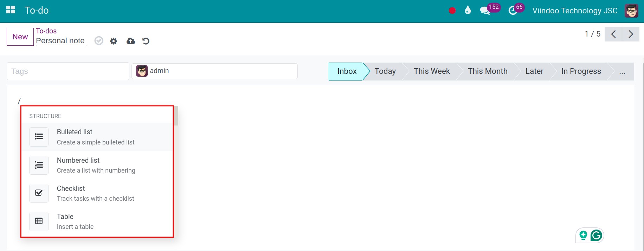Set stage to Later
The width and height of the screenshot is (644, 251).
tap(534, 71)
